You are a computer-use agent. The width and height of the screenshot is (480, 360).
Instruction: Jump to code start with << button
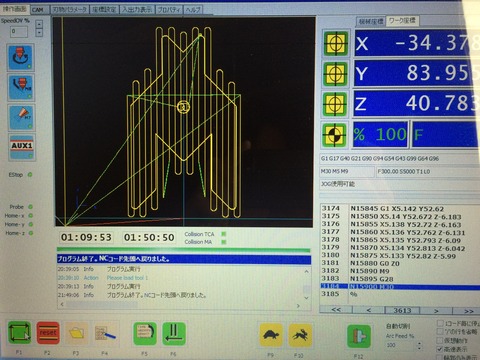coord(336,310)
